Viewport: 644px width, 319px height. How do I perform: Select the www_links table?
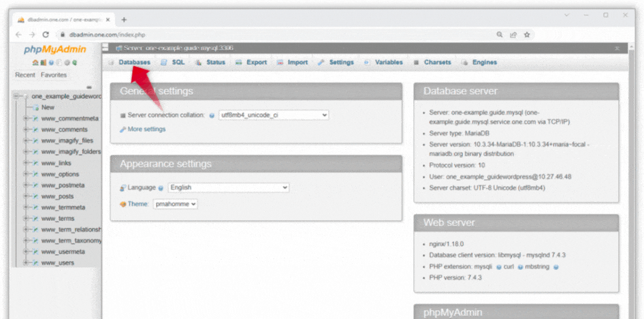[x=57, y=163]
